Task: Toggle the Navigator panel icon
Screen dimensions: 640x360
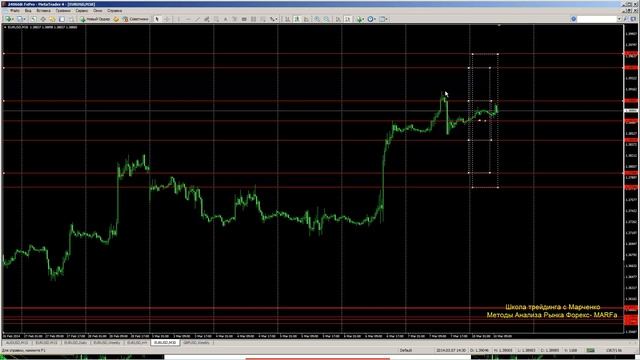Action: (x=53, y=19)
